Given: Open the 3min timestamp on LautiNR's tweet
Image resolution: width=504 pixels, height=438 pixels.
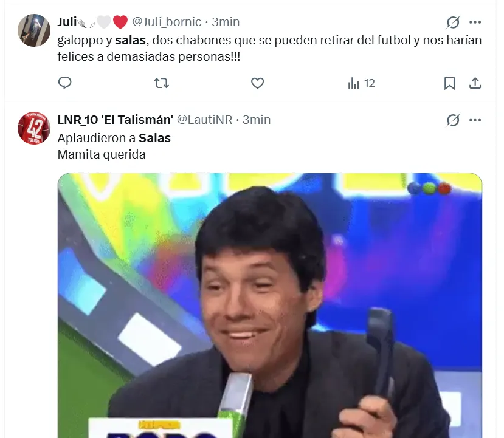Looking at the screenshot, I should 256,120.
